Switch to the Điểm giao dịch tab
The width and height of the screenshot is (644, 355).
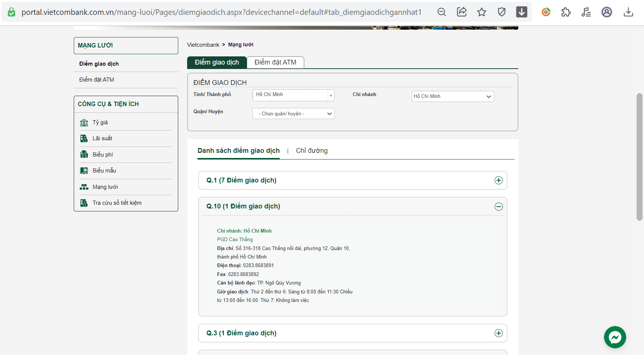point(217,62)
